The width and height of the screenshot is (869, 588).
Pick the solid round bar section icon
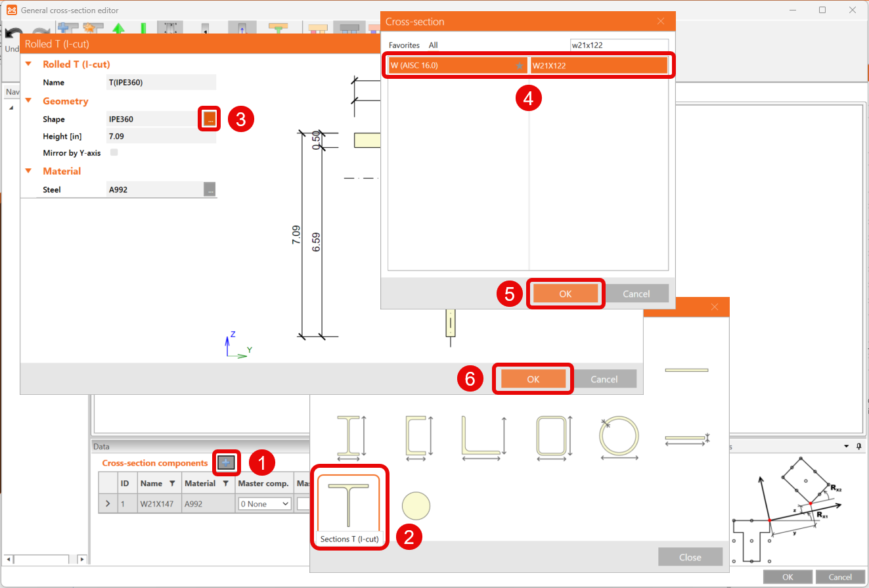coord(416,506)
